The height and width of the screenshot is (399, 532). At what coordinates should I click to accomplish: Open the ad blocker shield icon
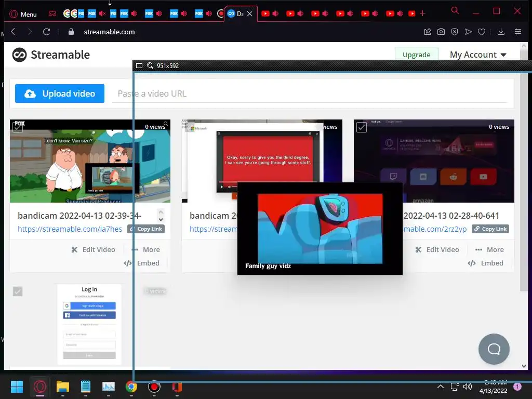tap(455, 32)
